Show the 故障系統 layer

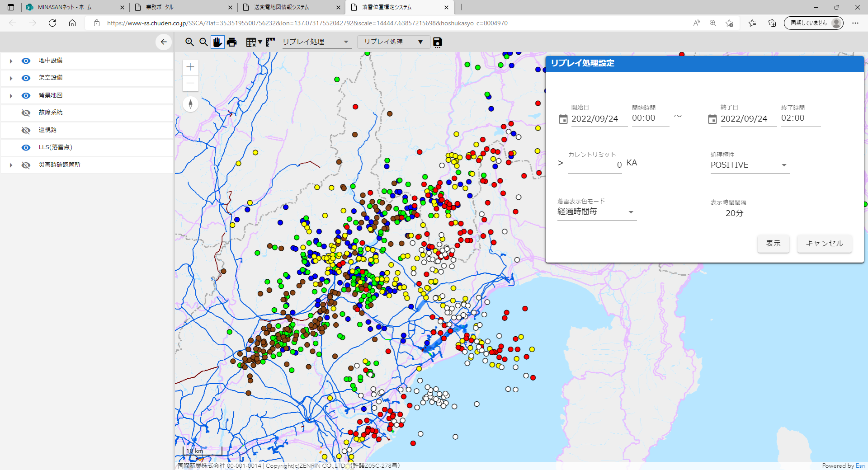26,113
